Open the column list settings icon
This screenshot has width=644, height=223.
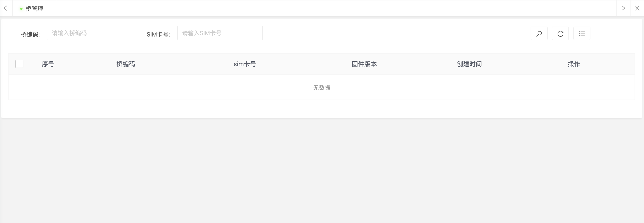(x=582, y=33)
